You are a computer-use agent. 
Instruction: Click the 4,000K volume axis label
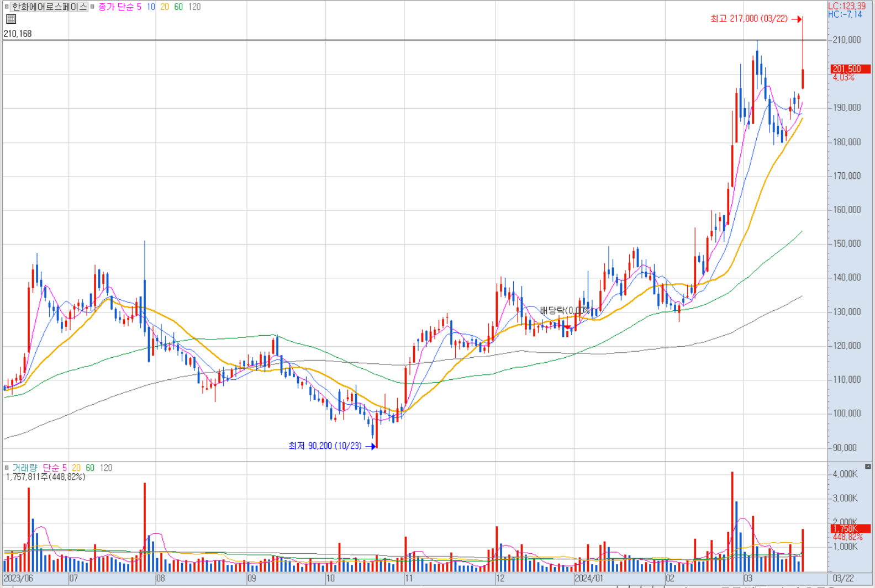pos(845,474)
